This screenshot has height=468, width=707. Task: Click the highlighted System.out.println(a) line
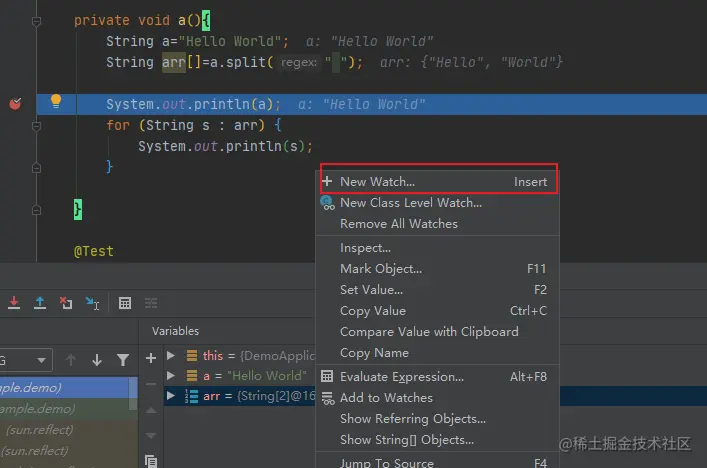372,104
